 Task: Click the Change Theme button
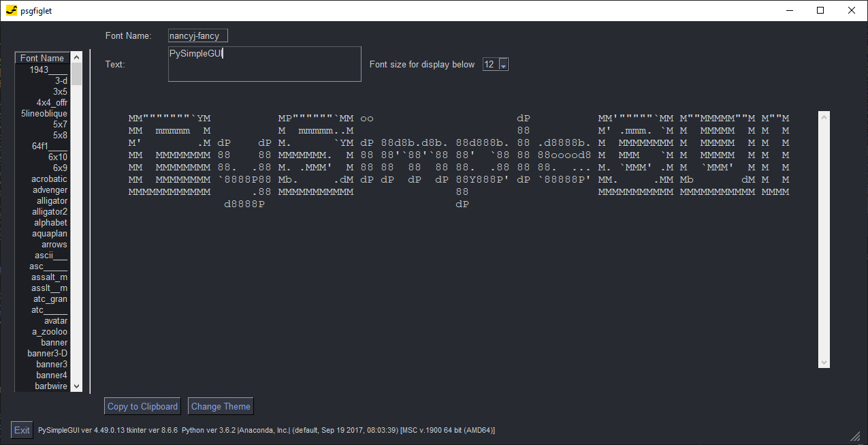(220, 405)
